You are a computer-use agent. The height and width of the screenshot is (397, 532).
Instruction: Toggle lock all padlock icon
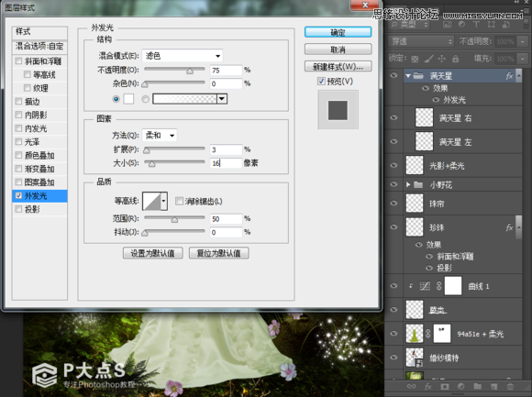(455, 59)
